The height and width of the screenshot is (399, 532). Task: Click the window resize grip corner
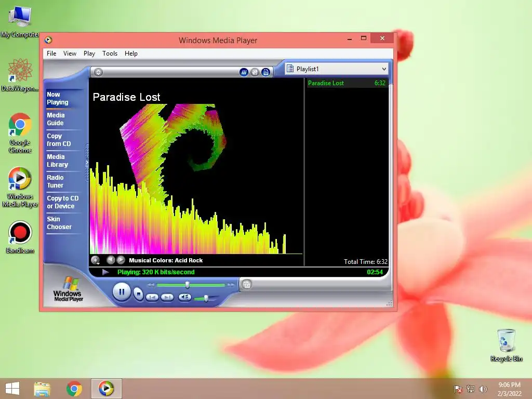pos(390,303)
